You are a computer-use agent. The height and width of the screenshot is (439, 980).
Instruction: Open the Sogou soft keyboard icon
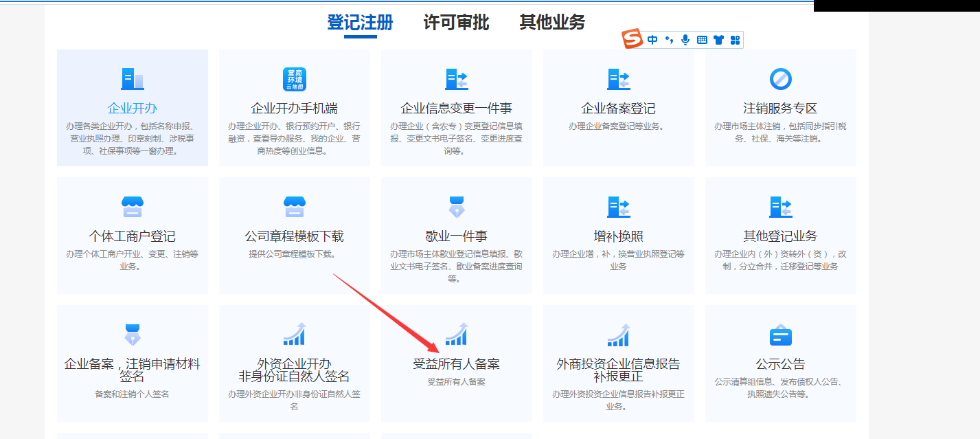click(x=702, y=40)
